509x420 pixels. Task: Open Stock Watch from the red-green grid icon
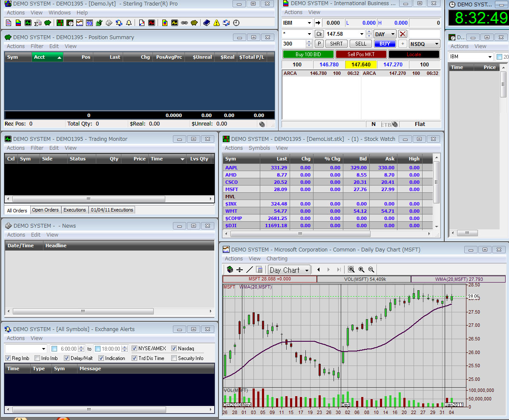coord(60,23)
